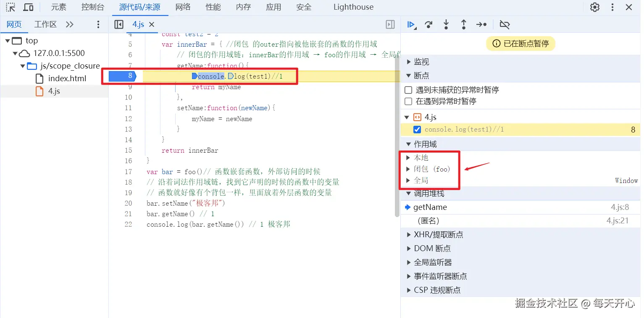Toggle the device toolbar icon
Screen dimensions: 644x318
click(x=28, y=7)
